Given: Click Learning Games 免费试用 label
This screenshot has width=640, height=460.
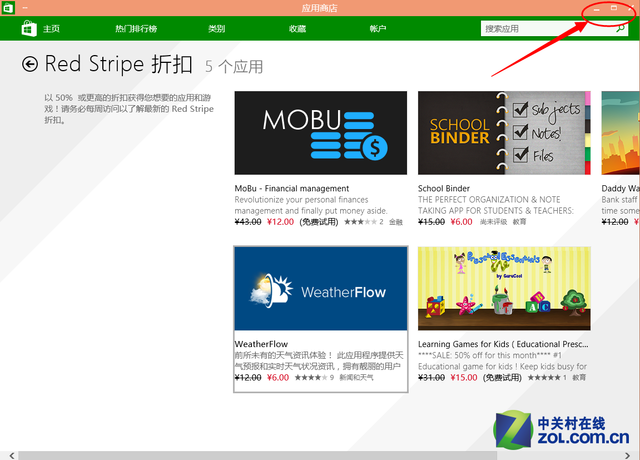Looking at the screenshot, I should 502,378.
